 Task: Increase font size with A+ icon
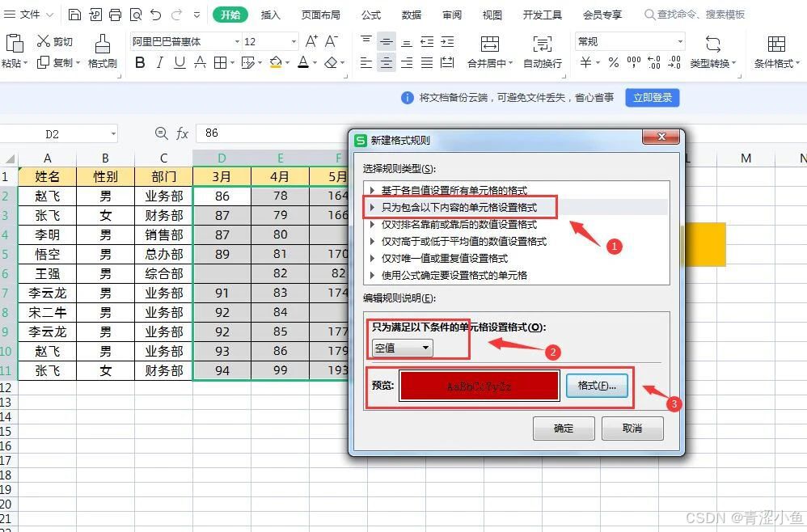tap(311, 41)
